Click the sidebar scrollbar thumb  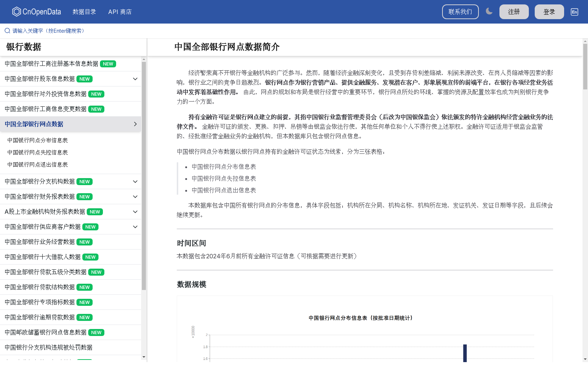144,176
